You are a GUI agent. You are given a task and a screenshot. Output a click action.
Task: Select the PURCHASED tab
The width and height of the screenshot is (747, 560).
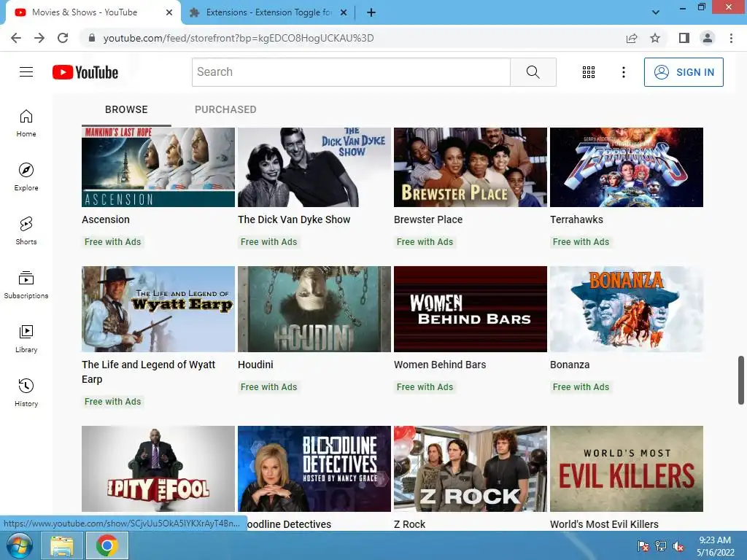[225, 109]
